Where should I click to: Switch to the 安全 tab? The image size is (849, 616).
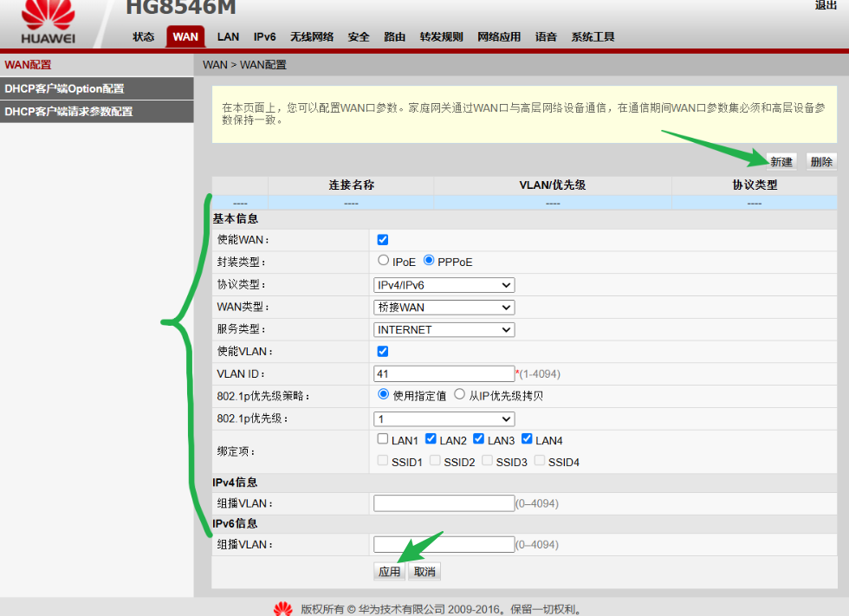(359, 36)
